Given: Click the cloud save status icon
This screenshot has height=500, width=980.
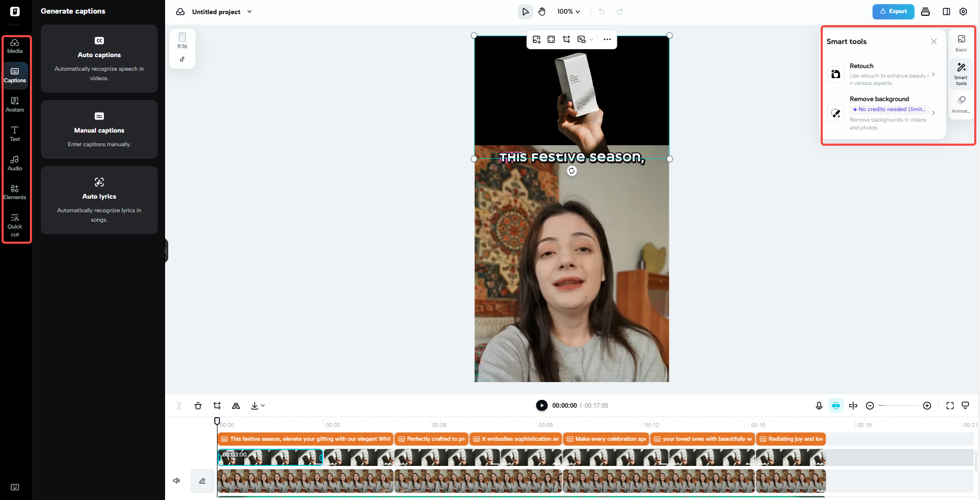Looking at the screenshot, I should click(x=180, y=12).
